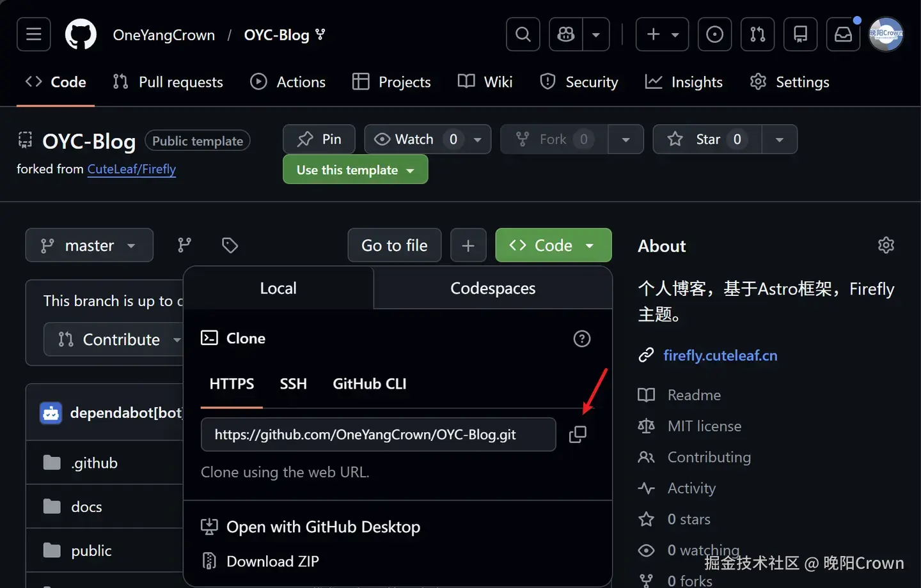The width and height of the screenshot is (921, 588).
Task: Click the Go to file button
Action: click(395, 245)
